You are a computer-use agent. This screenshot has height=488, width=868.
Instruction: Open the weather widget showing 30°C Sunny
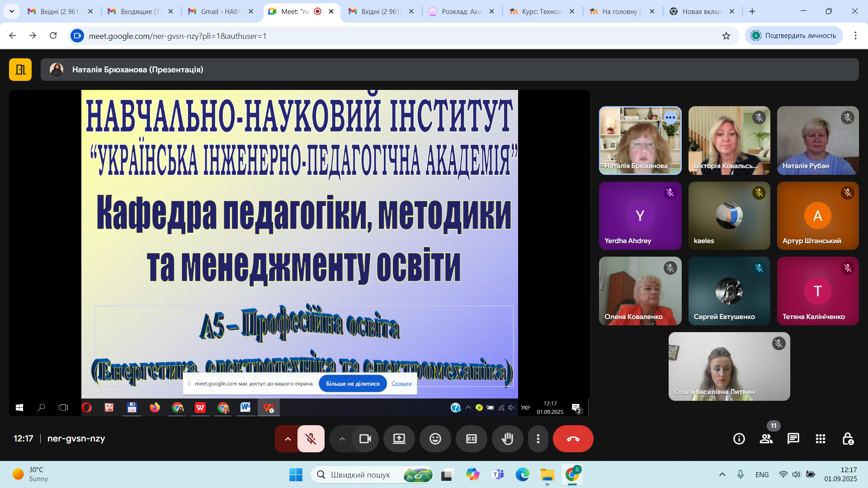(31, 474)
